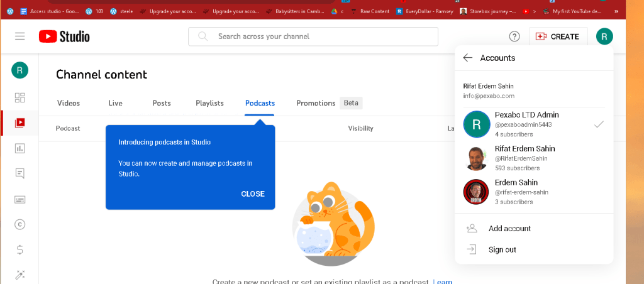This screenshot has height=284, width=644.
Task: Switch to the Videos tab
Action: tap(69, 104)
